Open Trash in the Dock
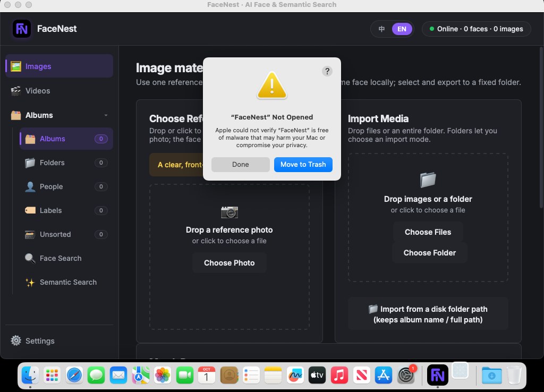This screenshot has height=392, width=544. point(514,375)
